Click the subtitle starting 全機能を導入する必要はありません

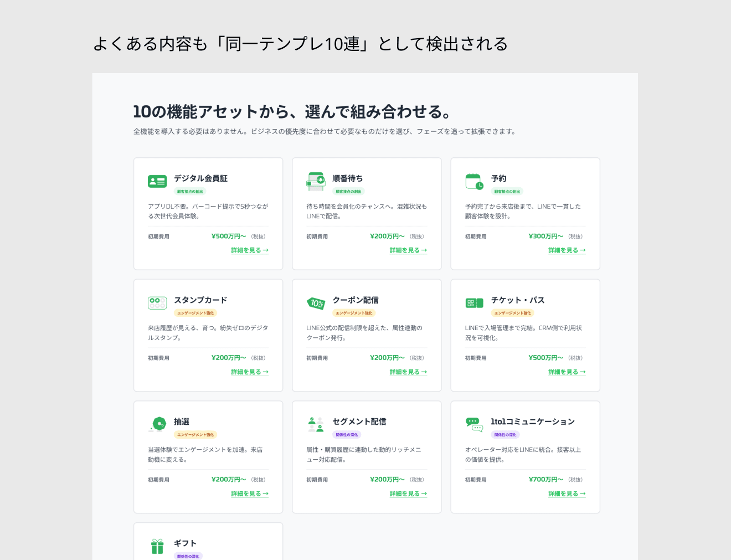click(x=325, y=132)
